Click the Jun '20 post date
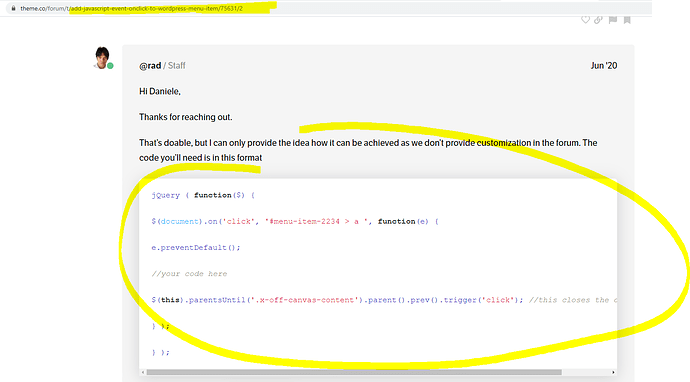The height and width of the screenshot is (382, 690). tap(604, 66)
